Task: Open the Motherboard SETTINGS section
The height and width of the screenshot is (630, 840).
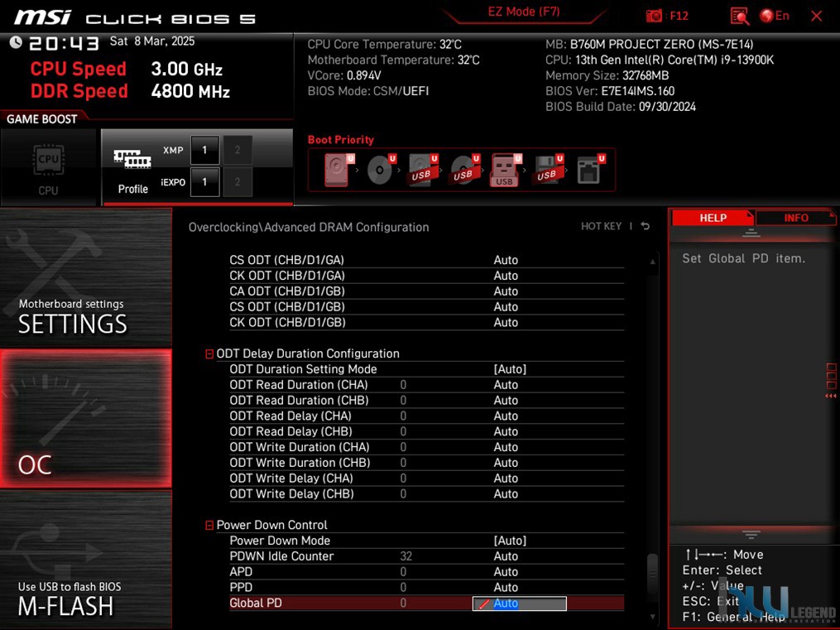Action: click(x=86, y=277)
